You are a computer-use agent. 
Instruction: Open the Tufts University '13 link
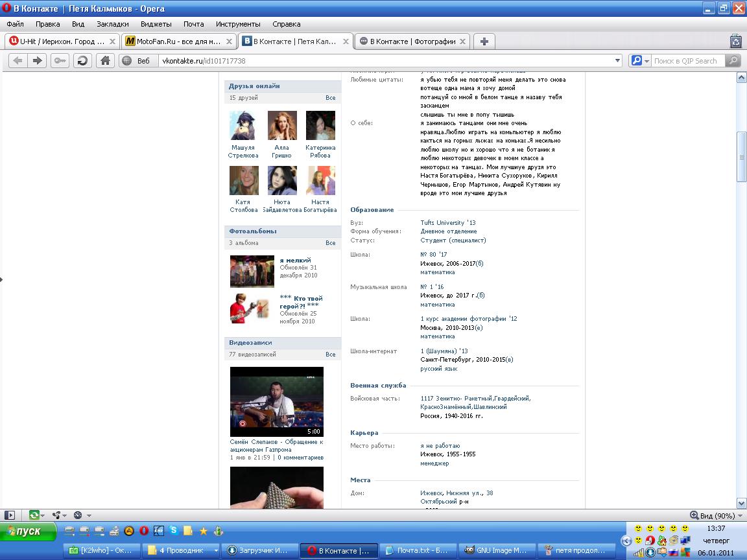[448, 222]
